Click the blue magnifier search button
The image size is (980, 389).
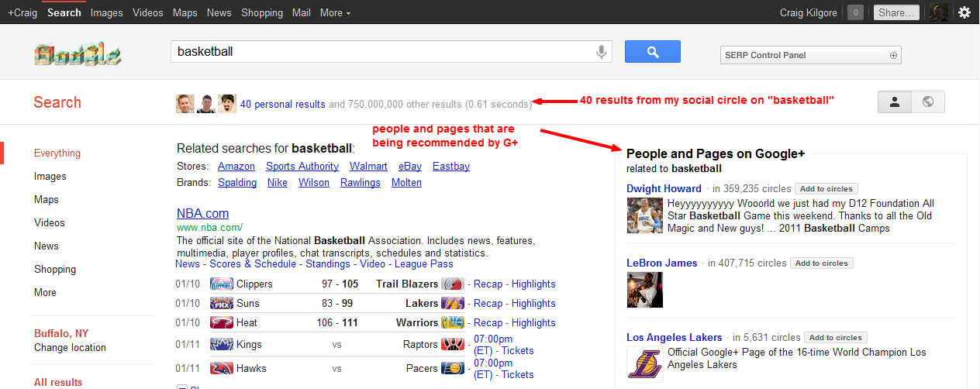click(x=653, y=52)
